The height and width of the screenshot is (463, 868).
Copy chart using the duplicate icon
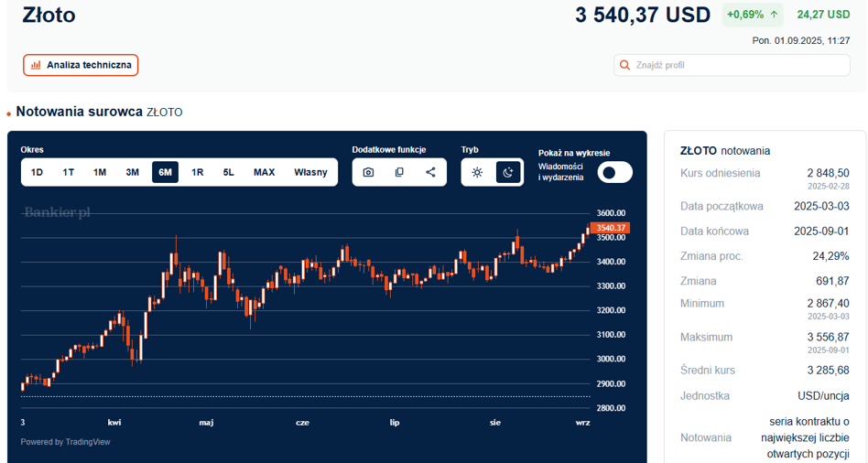(x=399, y=172)
